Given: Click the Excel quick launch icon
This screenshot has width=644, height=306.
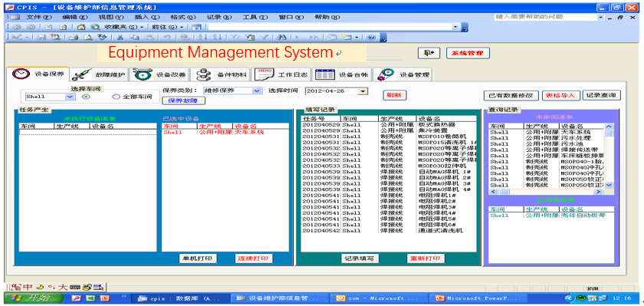Looking at the screenshot, I should (90, 298).
